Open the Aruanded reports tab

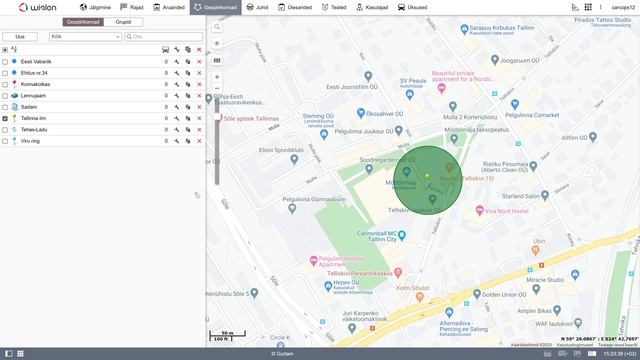pos(169,7)
